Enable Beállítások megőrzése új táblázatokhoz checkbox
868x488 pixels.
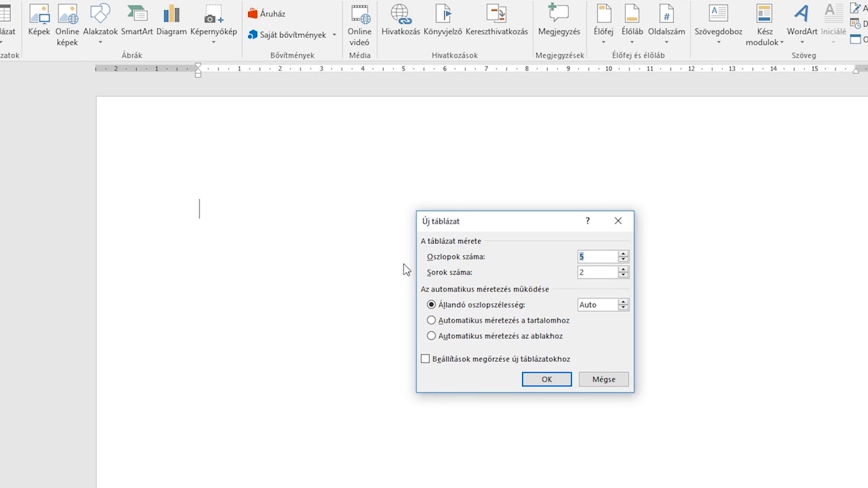pos(426,359)
